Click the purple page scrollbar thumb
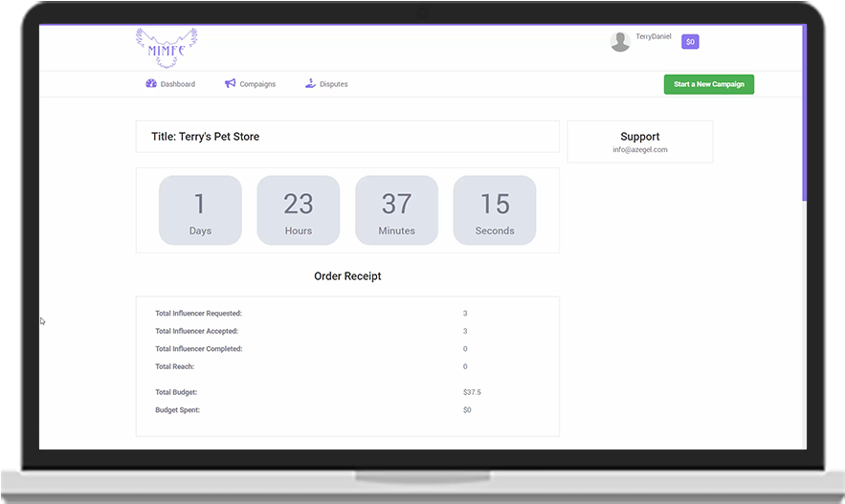 pyautogui.click(x=805, y=113)
